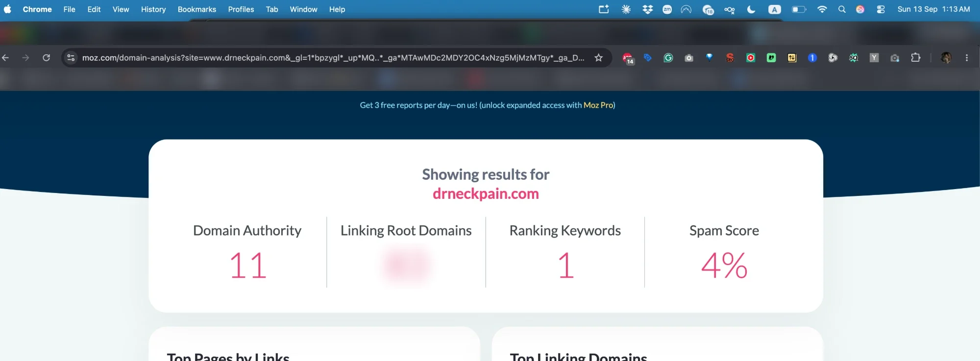Screen dimensions: 980x361
Task: Bookmark this page with the star icon
Action: coord(598,58)
